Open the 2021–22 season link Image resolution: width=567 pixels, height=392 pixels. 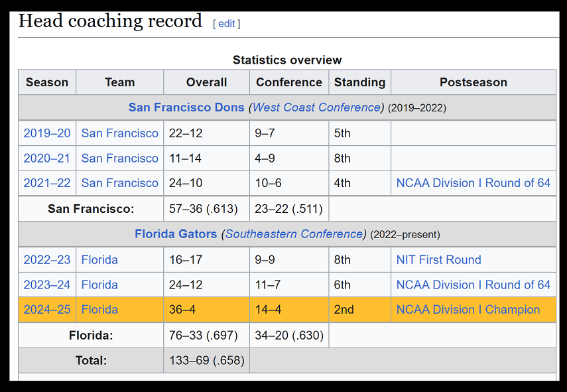pos(47,183)
